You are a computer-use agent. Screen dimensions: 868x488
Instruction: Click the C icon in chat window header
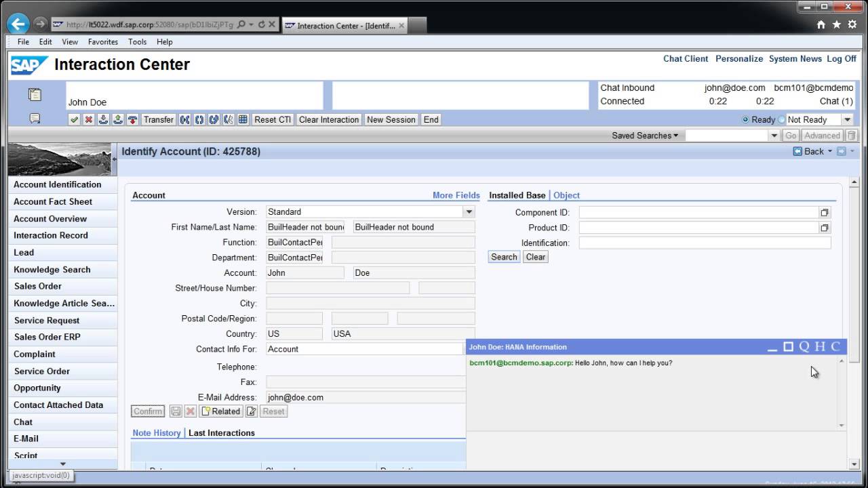(x=835, y=346)
